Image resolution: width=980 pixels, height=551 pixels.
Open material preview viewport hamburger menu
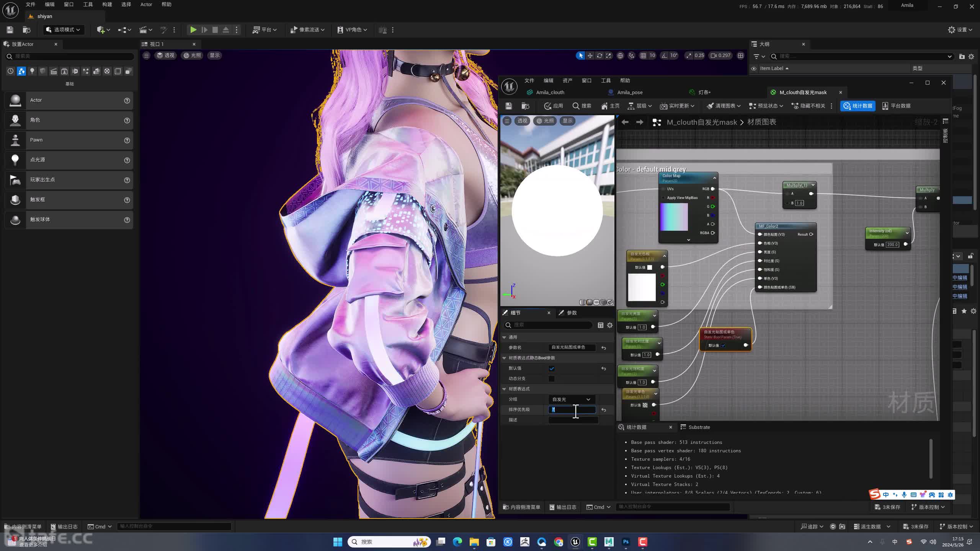tap(507, 121)
